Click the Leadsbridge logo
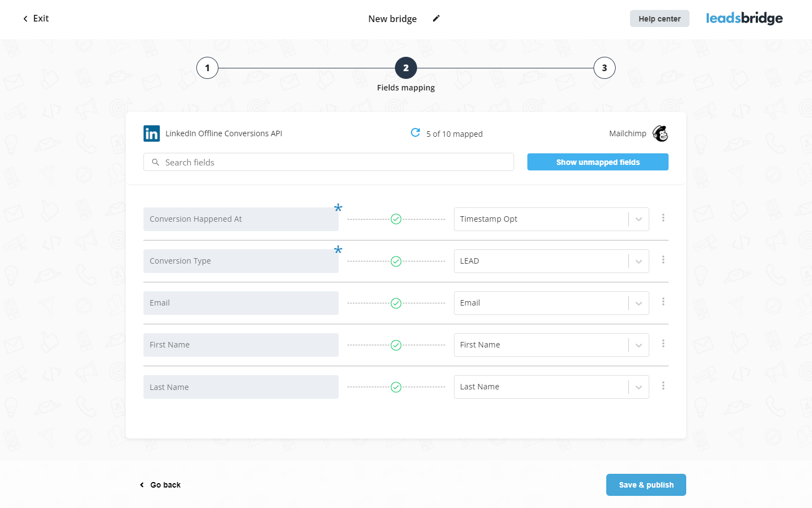Viewport: 812px width, 508px height. pyautogui.click(x=744, y=18)
